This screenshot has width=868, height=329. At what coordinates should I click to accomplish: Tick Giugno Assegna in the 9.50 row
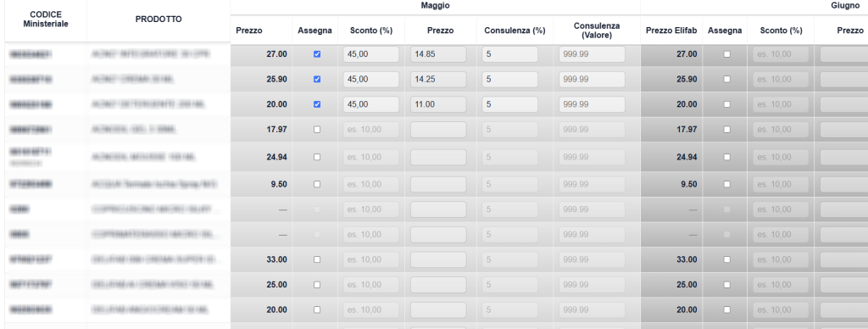click(x=726, y=185)
